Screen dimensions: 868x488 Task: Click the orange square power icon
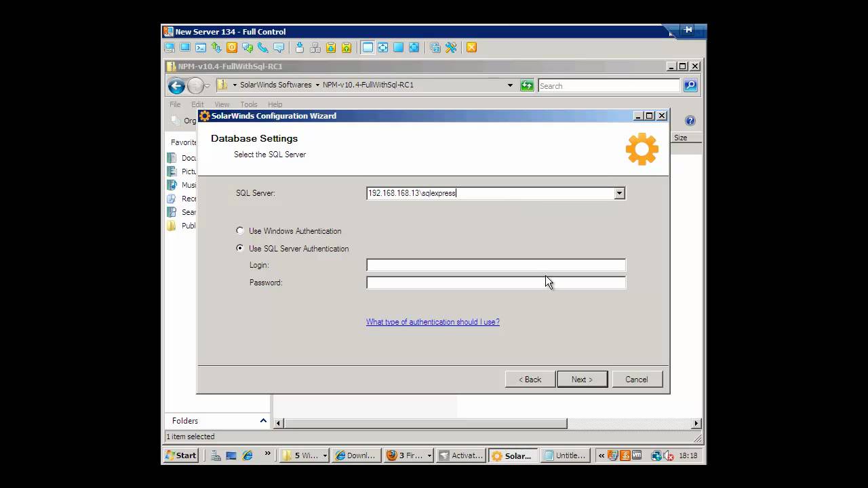coord(232,47)
